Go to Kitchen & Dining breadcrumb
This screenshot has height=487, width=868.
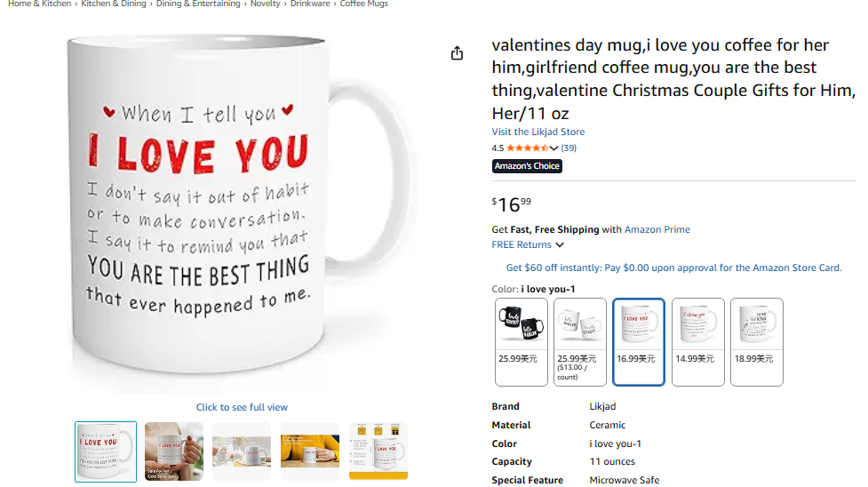[x=114, y=4]
